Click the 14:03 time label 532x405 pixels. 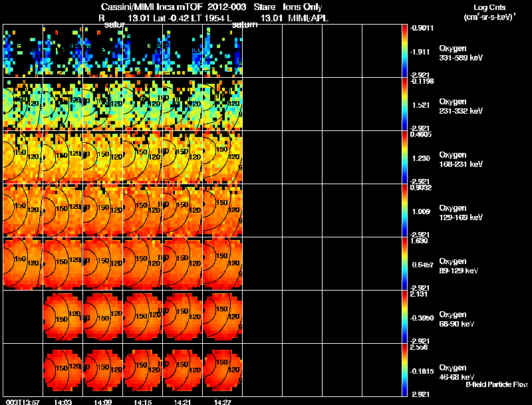63,402
